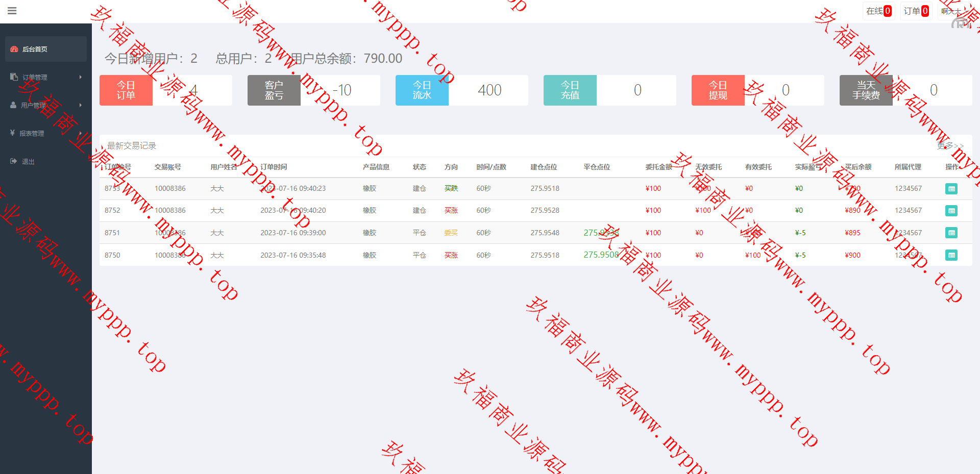The height and width of the screenshot is (474, 980).
Task: Click the 更多>> link
Action: click(x=950, y=146)
